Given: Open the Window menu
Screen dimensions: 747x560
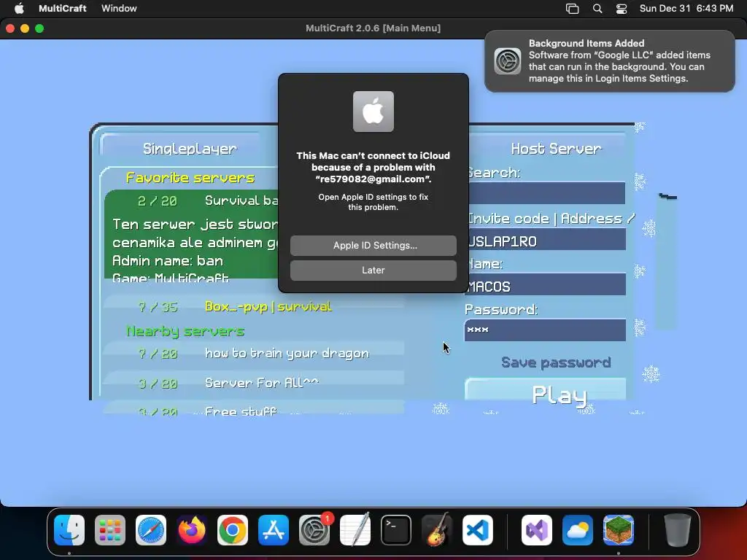Looking at the screenshot, I should [119, 8].
